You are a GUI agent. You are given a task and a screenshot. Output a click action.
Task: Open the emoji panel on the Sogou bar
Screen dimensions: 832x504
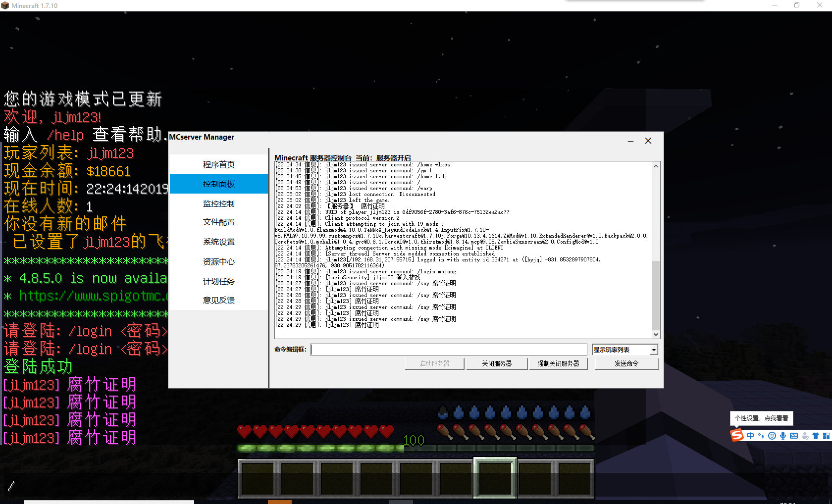click(x=772, y=436)
